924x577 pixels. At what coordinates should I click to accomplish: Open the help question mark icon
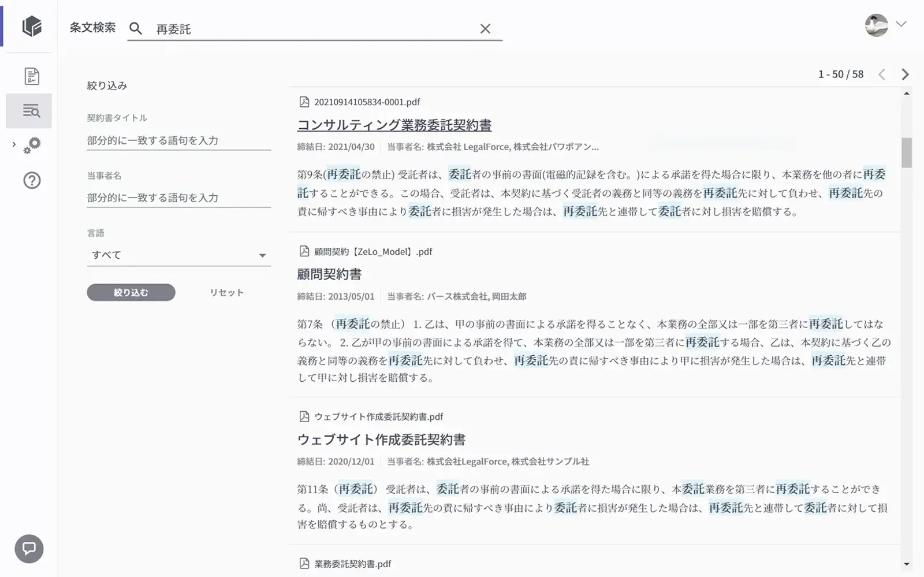(32, 181)
